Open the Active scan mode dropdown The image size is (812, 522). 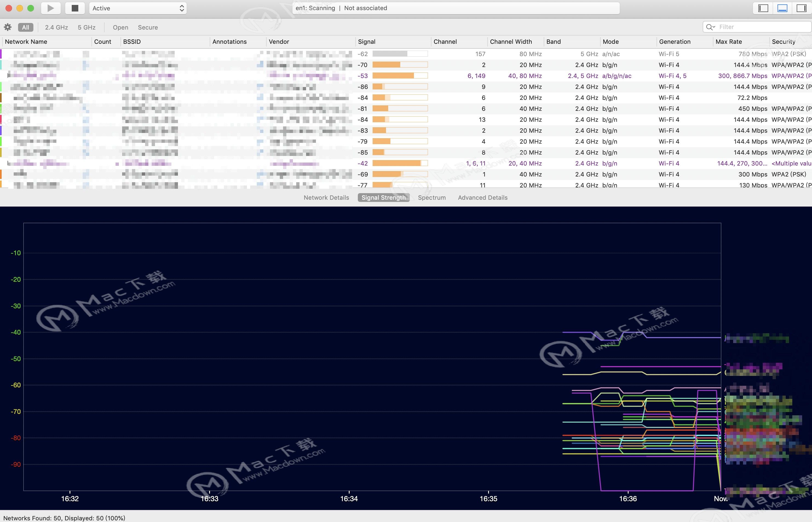point(138,8)
